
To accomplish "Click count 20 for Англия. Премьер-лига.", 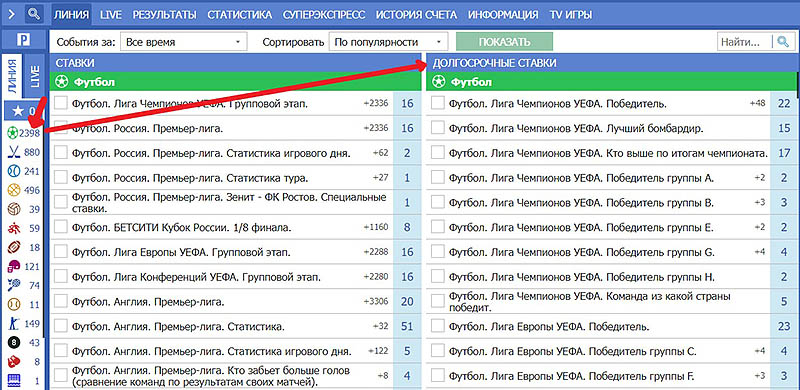I will click(x=407, y=301).
